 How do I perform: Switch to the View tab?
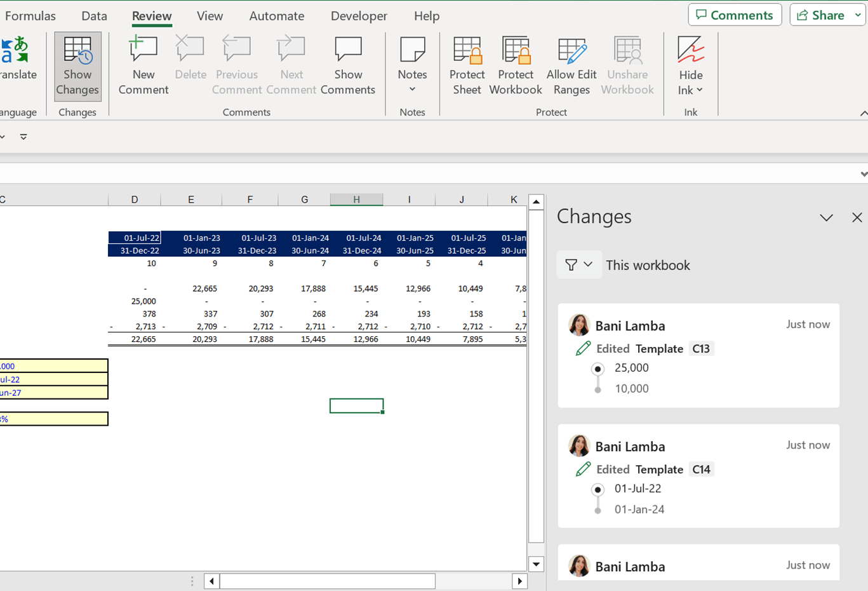[x=210, y=16]
